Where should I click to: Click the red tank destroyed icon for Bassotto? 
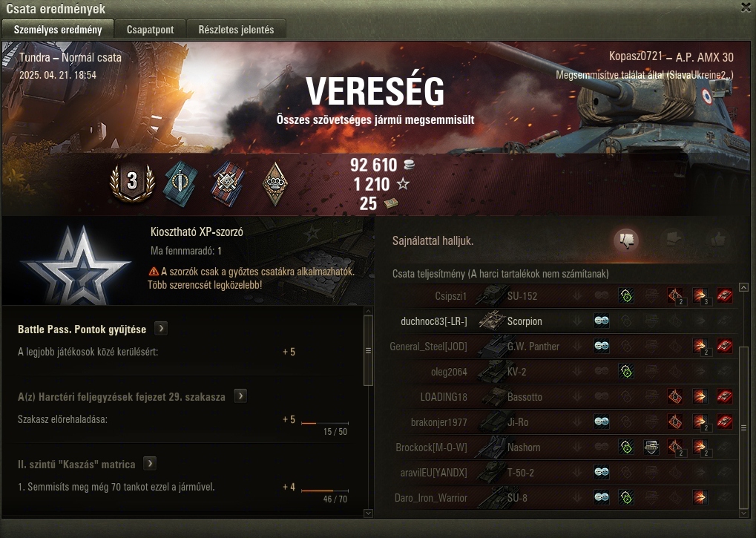pos(725,397)
